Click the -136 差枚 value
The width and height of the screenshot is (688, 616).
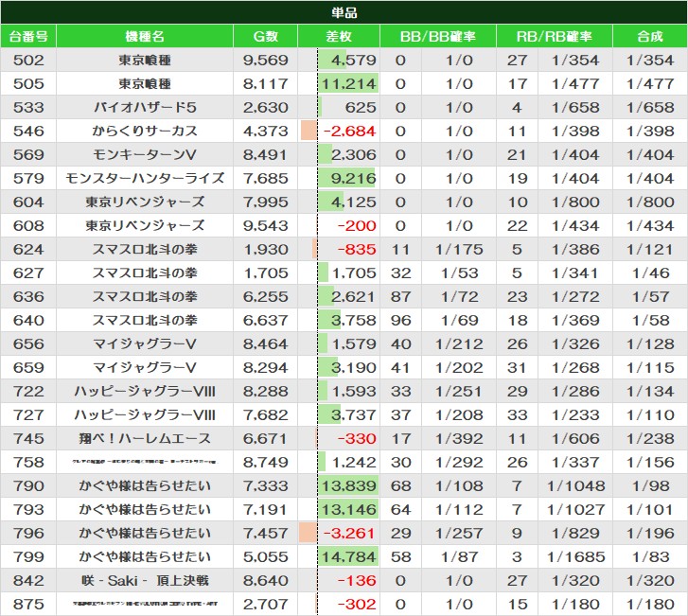point(357,581)
